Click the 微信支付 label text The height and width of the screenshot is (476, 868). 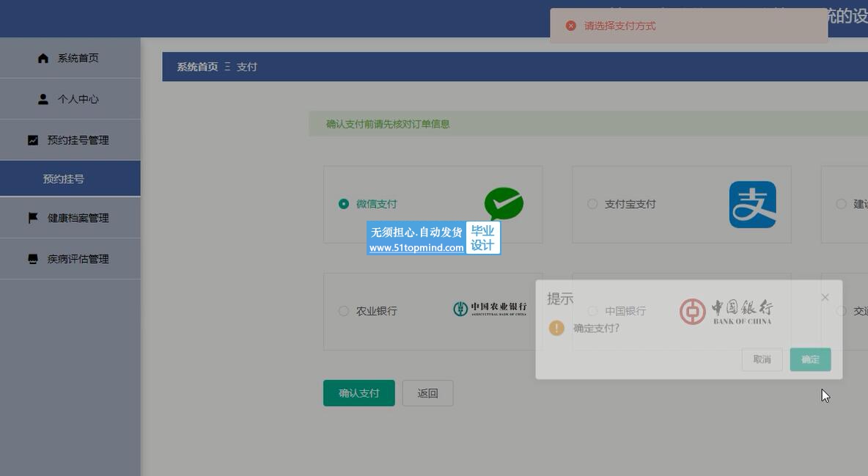tap(376, 204)
